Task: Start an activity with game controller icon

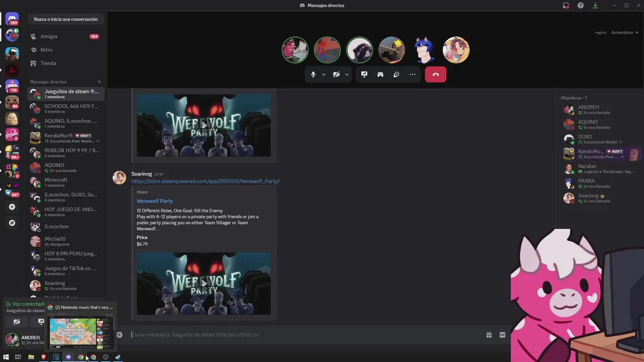Action: click(x=380, y=74)
